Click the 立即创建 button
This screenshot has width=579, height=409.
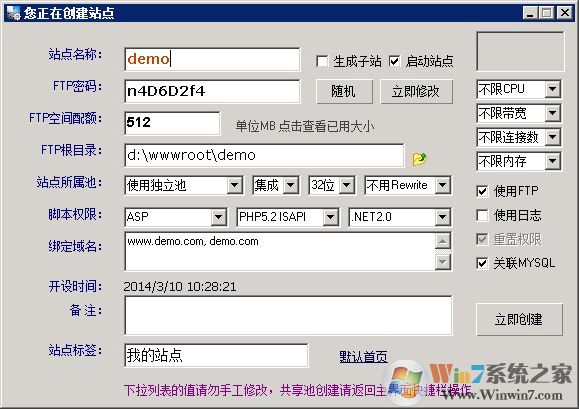pyautogui.click(x=519, y=319)
